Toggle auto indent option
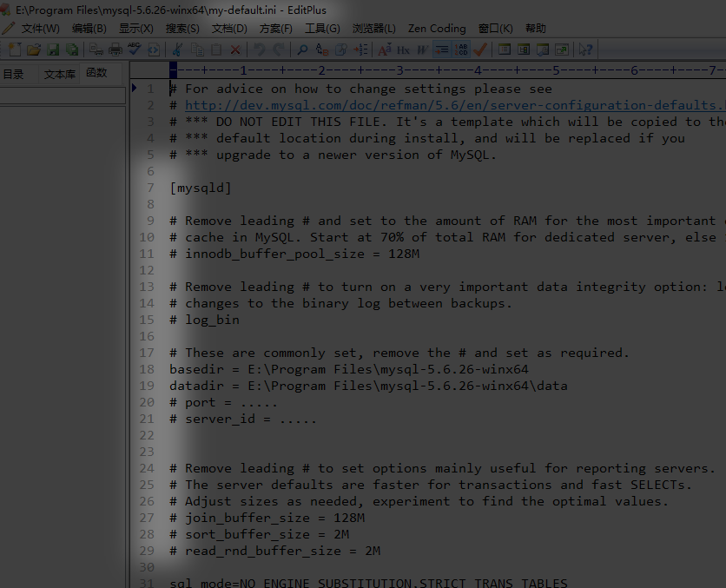 click(442, 50)
